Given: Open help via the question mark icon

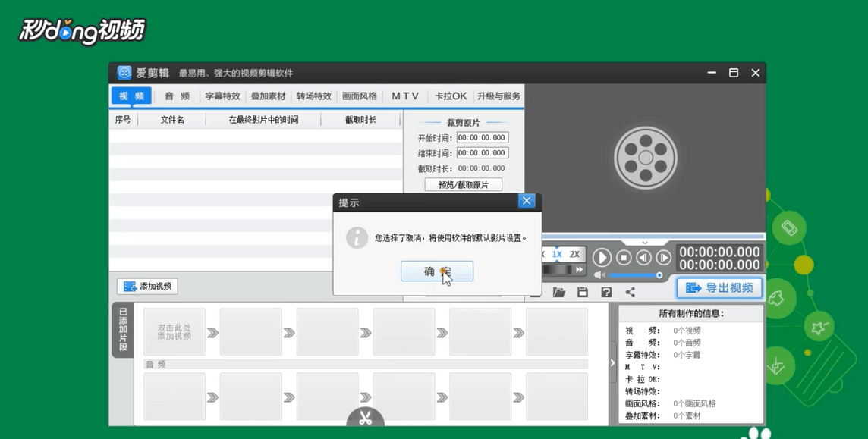Looking at the screenshot, I should [606, 292].
